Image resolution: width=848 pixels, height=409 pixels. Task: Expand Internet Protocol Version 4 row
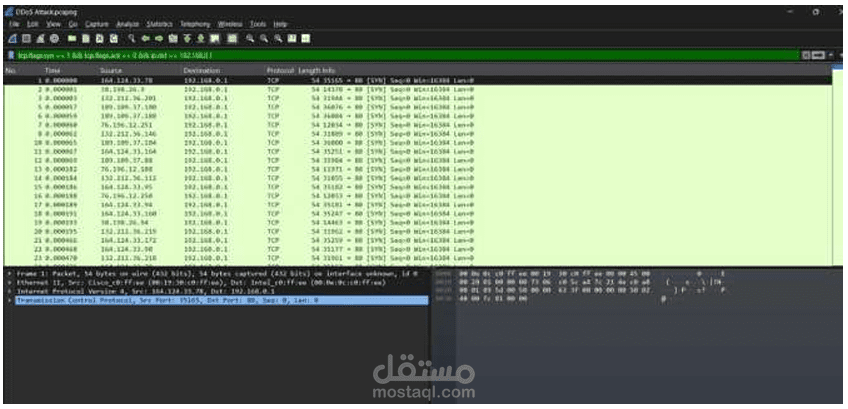pos(10,291)
